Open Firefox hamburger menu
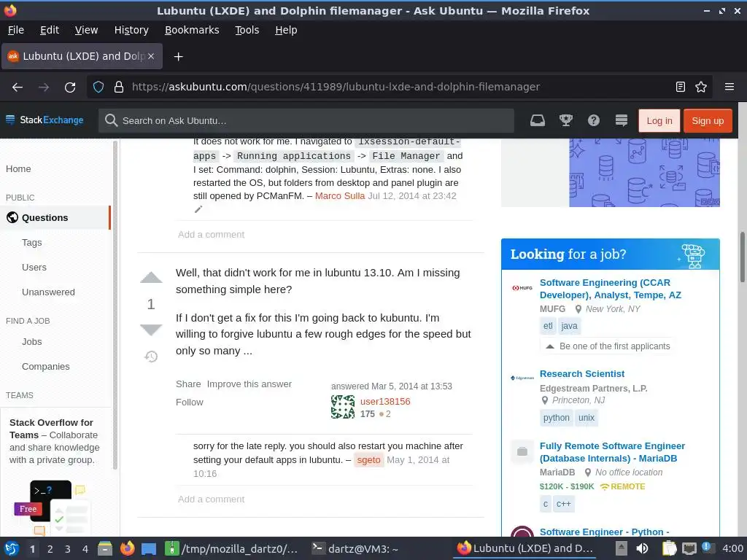 729,87
